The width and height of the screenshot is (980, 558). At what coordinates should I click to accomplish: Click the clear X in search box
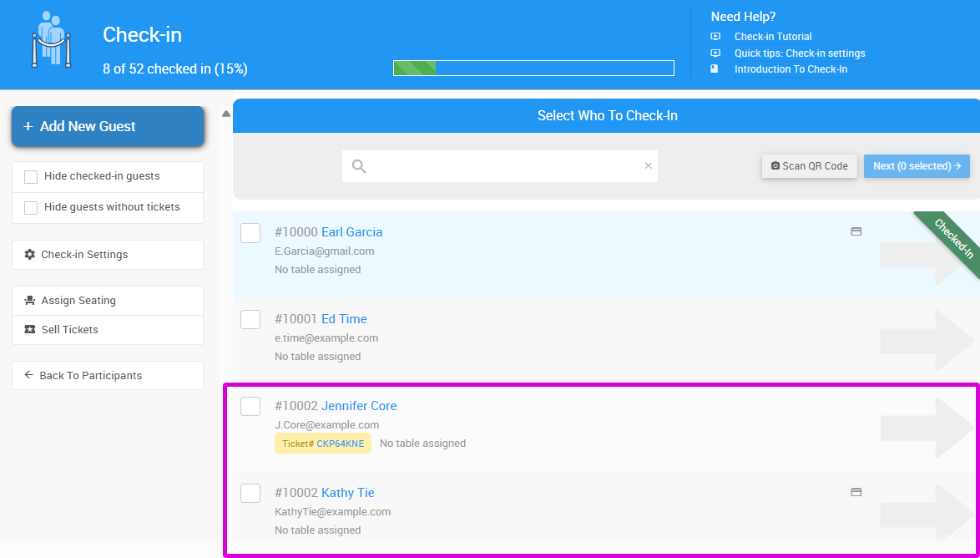click(x=648, y=165)
